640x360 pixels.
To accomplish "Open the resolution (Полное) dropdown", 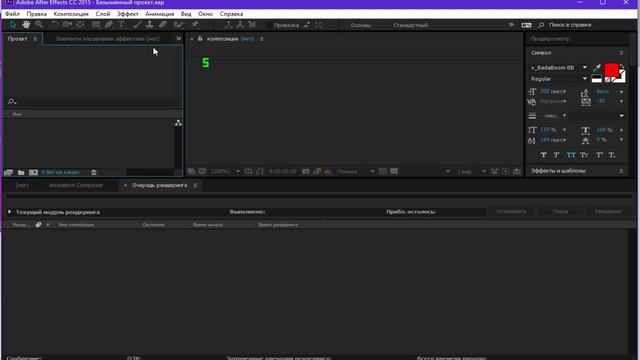I will point(372,171).
